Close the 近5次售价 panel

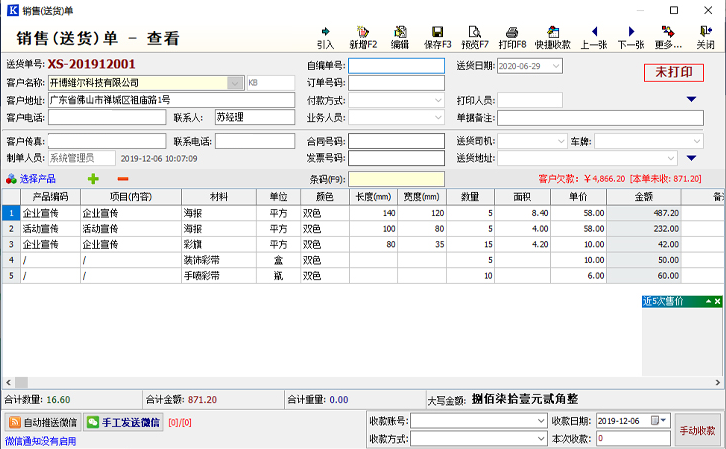pyautogui.click(x=718, y=301)
